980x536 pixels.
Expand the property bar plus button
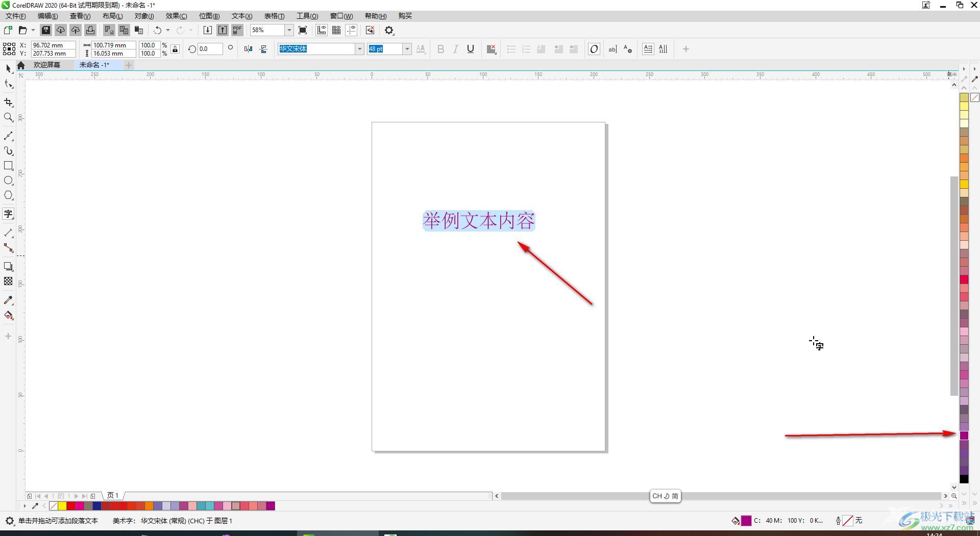686,49
